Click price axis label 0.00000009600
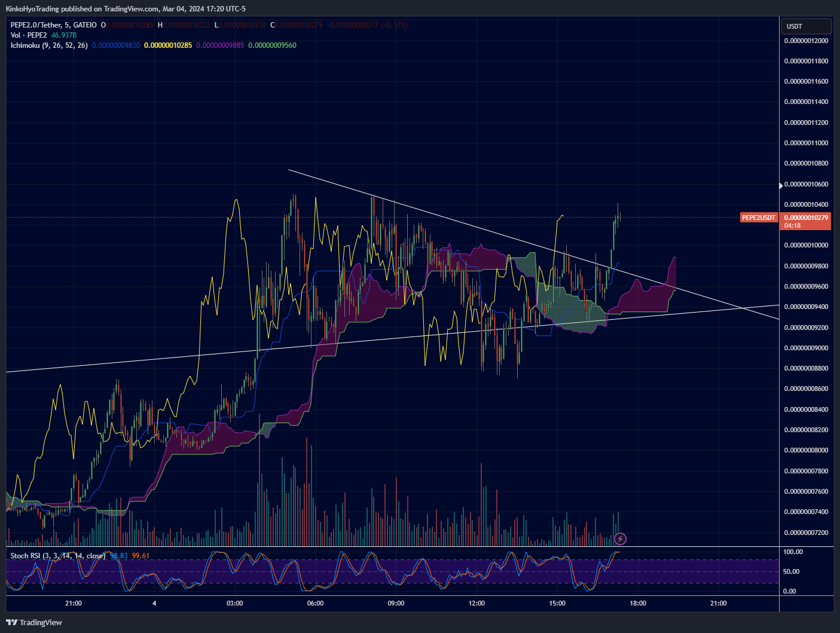 pyautogui.click(x=806, y=286)
